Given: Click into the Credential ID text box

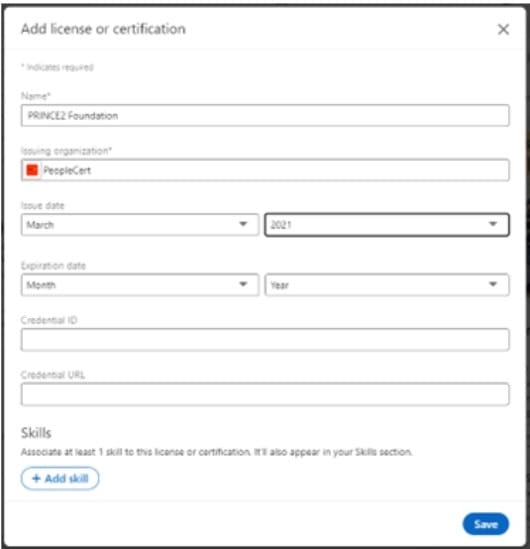Looking at the screenshot, I should coord(265,340).
